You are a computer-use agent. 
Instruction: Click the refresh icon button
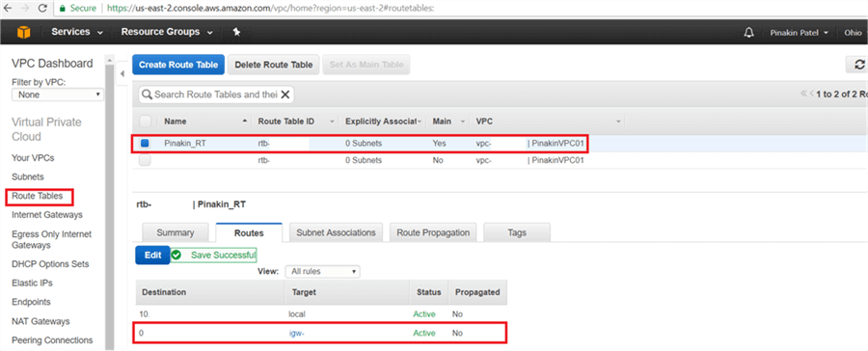859,65
